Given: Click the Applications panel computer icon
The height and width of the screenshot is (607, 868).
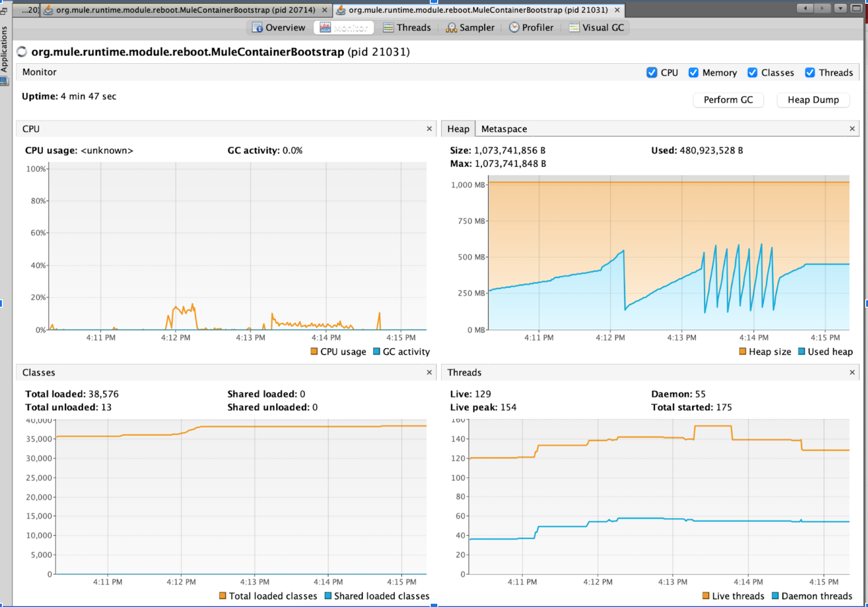Looking at the screenshot, I should click(x=4, y=81).
